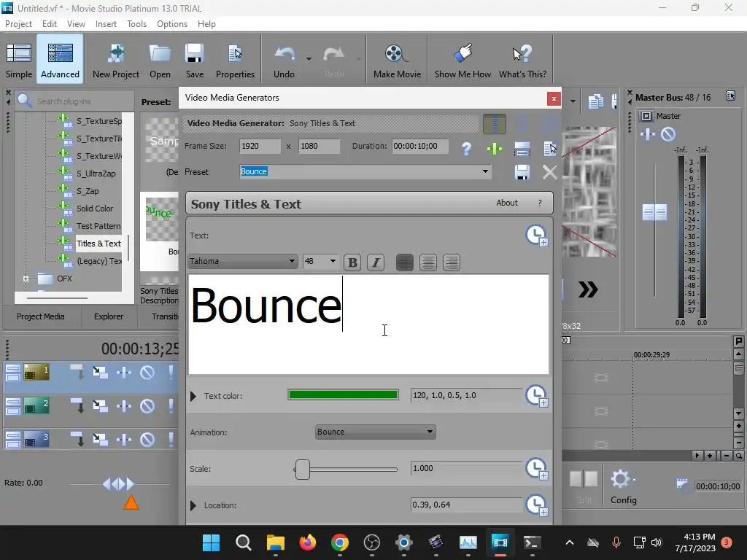The height and width of the screenshot is (560, 747).
Task: Click the Duration field 00:00:10;00
Action: tap(419, 146)
